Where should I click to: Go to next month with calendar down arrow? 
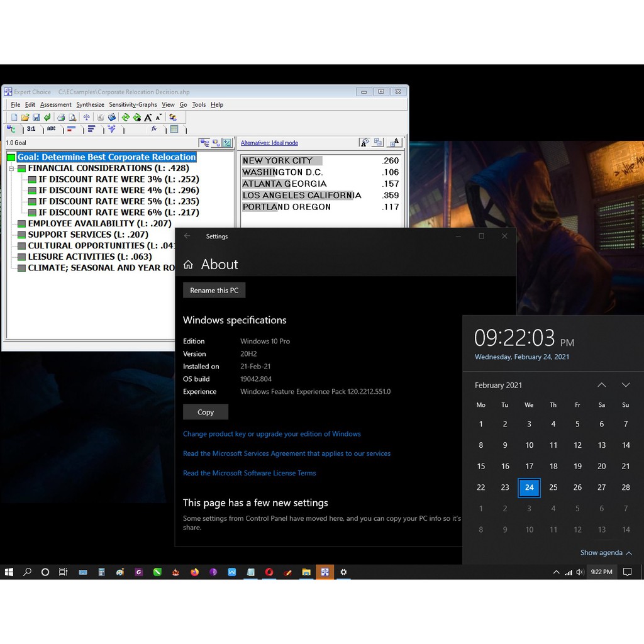(625, 385)
